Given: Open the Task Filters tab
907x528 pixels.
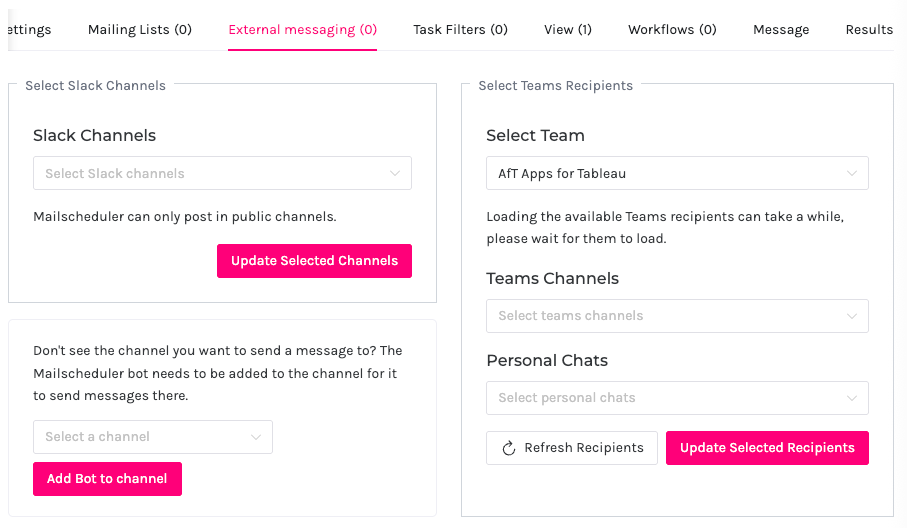Looking at the screenshot, I should (x=460, y=29).
